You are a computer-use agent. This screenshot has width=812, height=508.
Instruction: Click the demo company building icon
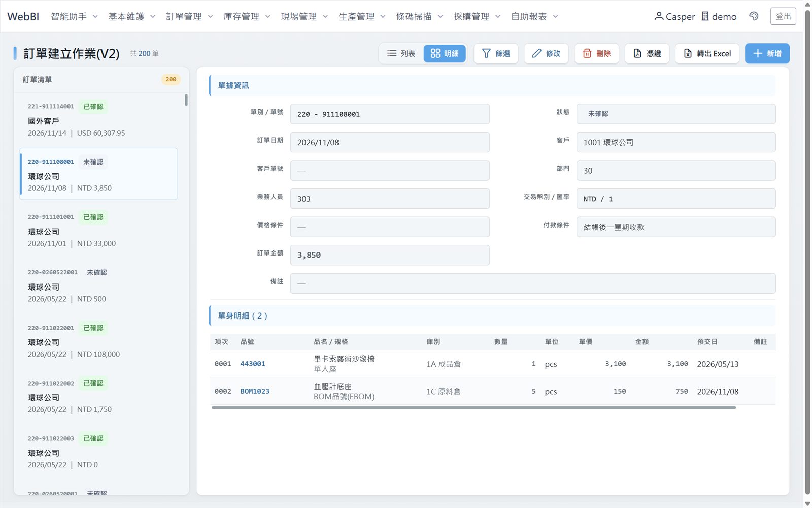(x=705, y=16)
